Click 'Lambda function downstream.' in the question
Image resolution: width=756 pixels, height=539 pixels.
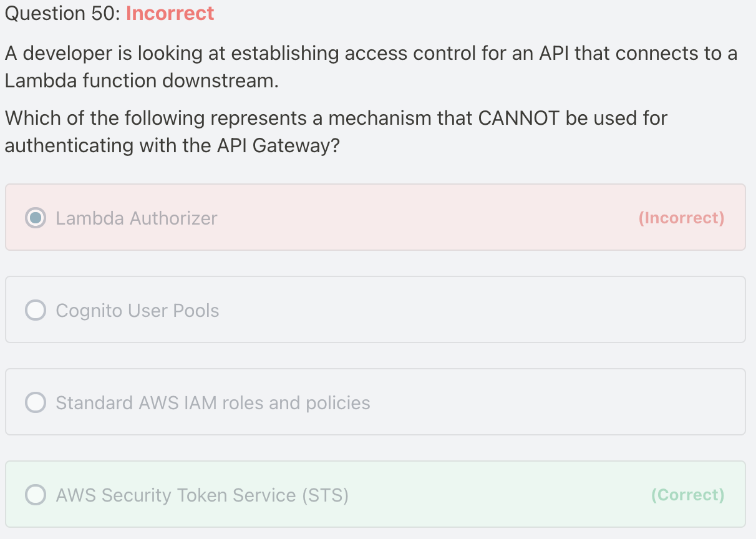click(142, 80)
